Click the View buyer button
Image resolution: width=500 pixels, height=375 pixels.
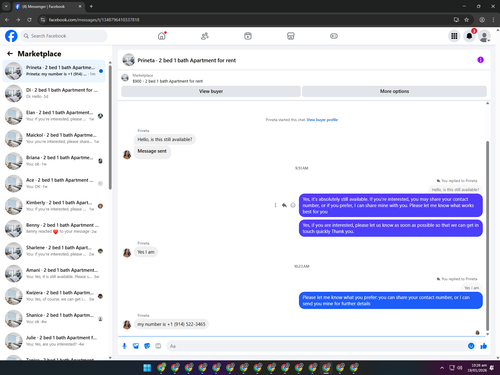point(211,91)
